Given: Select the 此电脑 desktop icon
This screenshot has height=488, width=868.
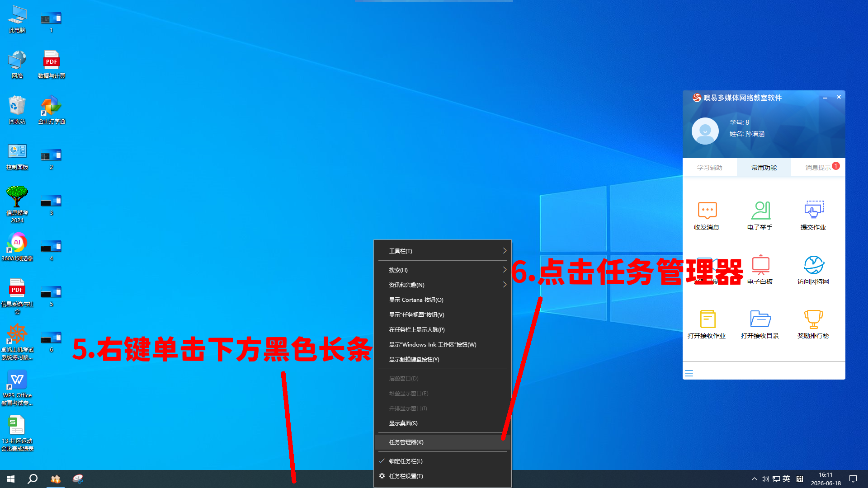Looking at the screenshot, I should [x=17, y=19].
